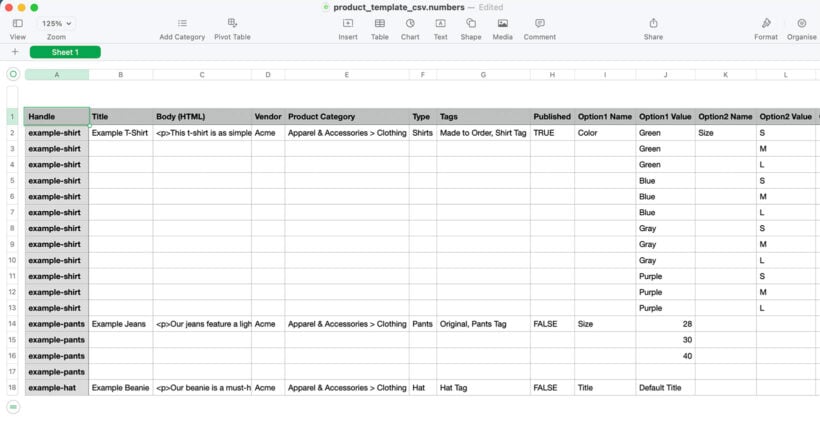The height and width of the screenshot is (426, 820).
Task: Click the Tags header cell
Action: (483, 117)
